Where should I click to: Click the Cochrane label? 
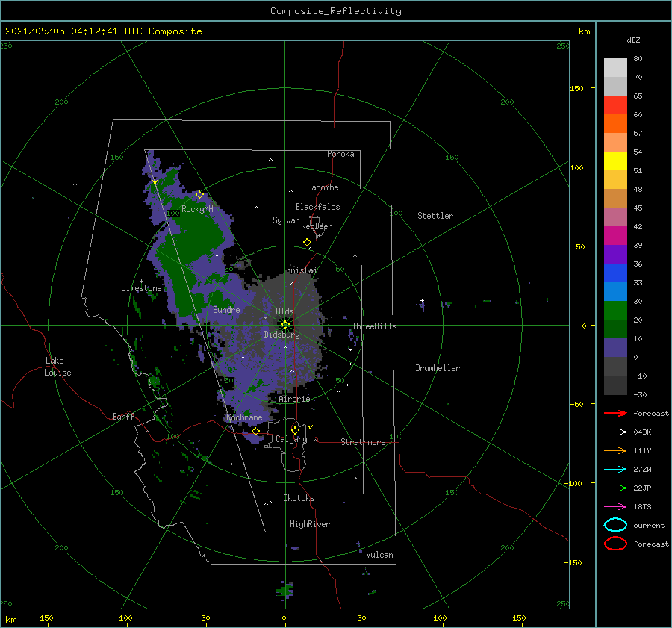[244, 417]
